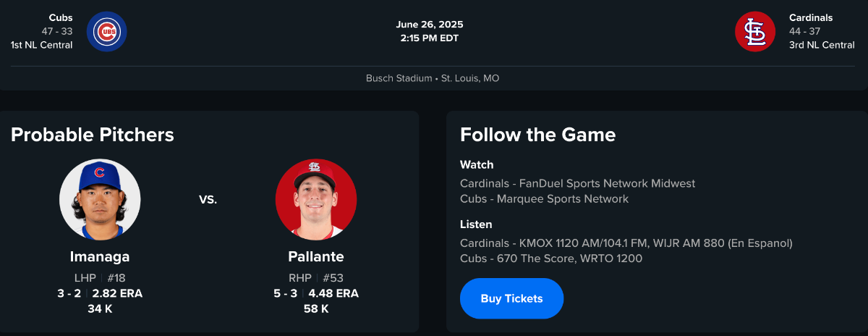Click the Cubs team logo

107,32
